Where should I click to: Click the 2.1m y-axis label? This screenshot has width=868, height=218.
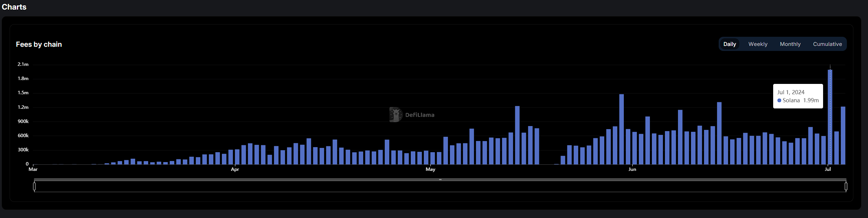click(23, 64)
